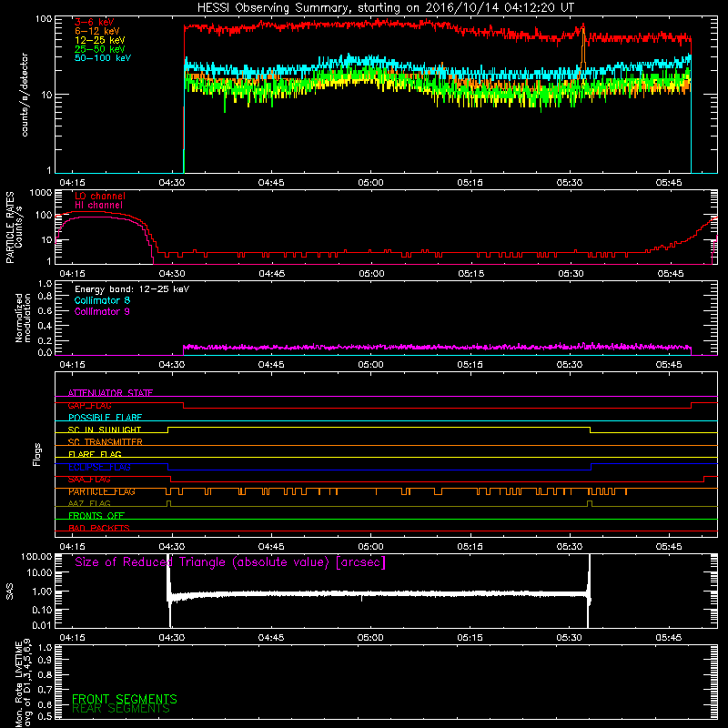Click the FRONT SEGMENTS legend label
The width and height of the screenshot is (728, 728).
(125, 699)
